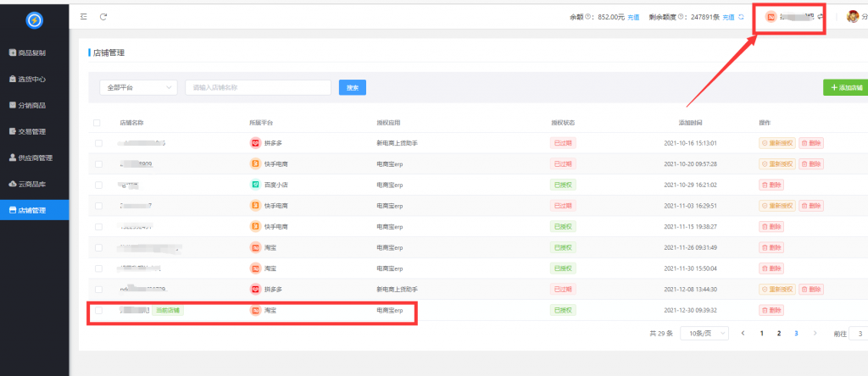Image resolution: width=868 pixels, height=376 pixels.
Task: Tick the checkbox for the 当前店铺 row
Action: click(x=98, y=310)
